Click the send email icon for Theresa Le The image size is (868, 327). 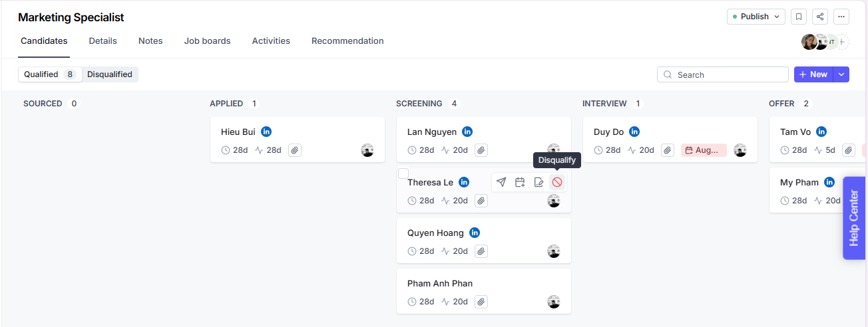(501, 182)
